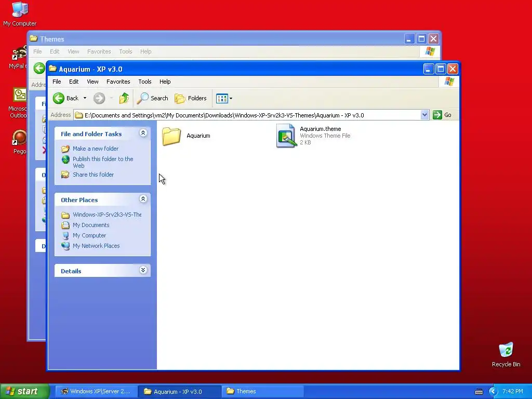Click the Aquarium.theme file name

pos(320,129)
